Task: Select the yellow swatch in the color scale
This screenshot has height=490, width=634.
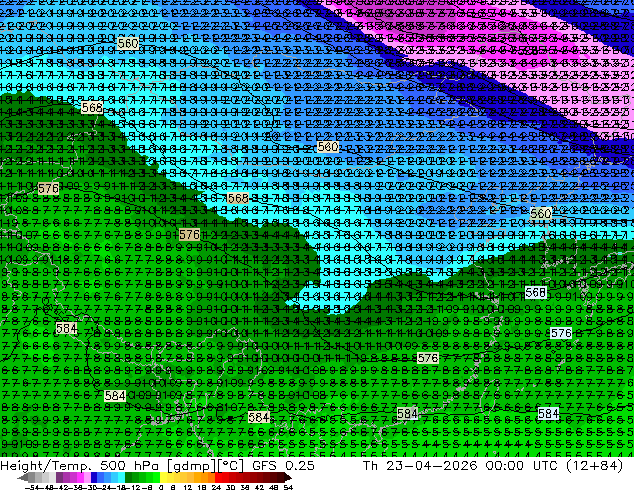Action: click(163, 478)
